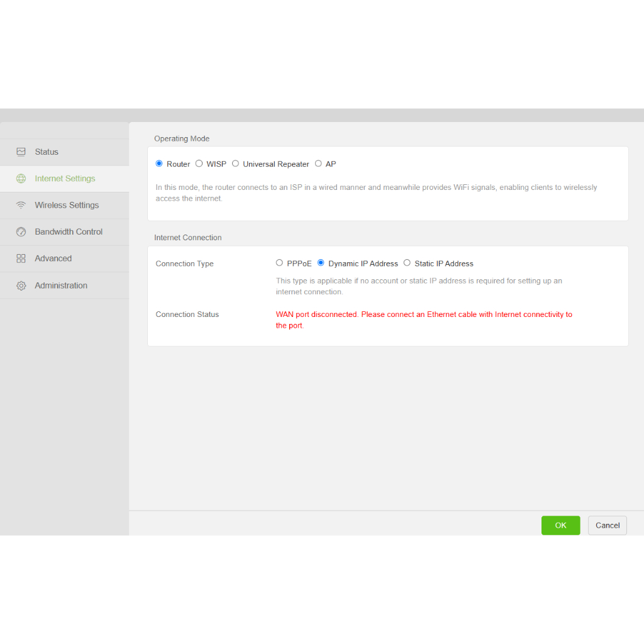
Task: Click the Bandwidth Control gauge icon
Action: click(x=21, y=232)
